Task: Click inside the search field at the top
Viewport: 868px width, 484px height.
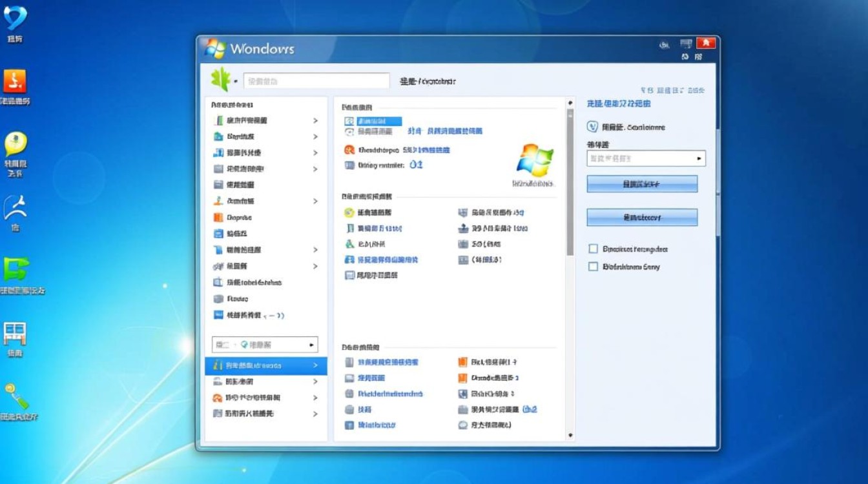Action: (x=316, y=79)
